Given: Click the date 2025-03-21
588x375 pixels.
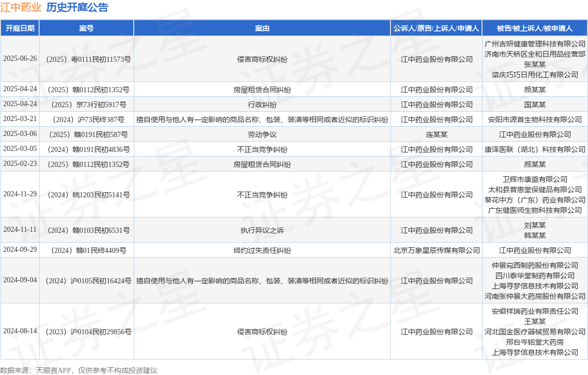Looking at the screenshot, I should (x=20, y=119).
